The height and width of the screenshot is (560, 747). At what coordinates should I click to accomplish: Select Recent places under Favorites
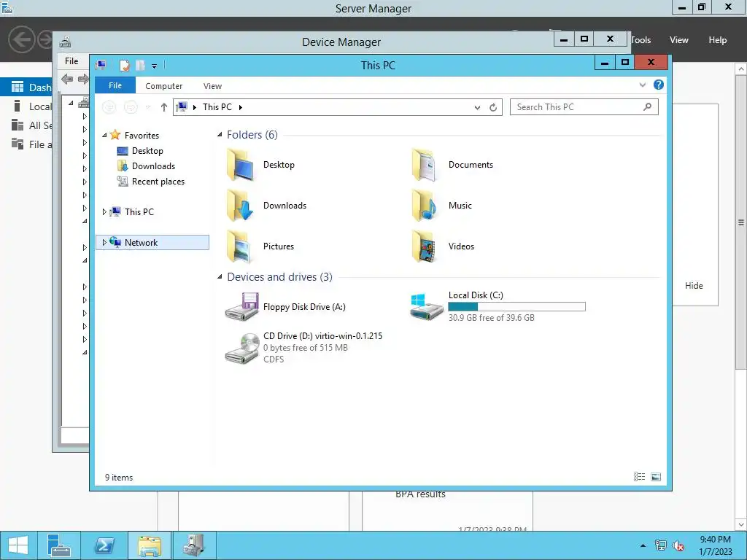(x=151, y=182)
